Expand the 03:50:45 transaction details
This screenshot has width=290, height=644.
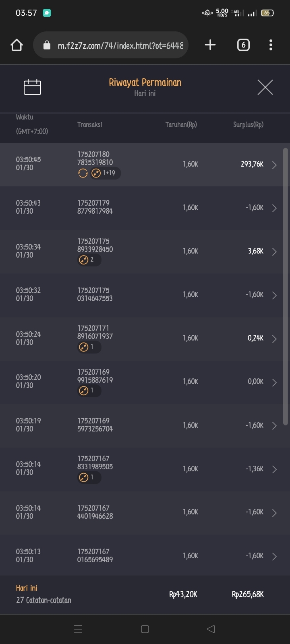tap(274, 165)
